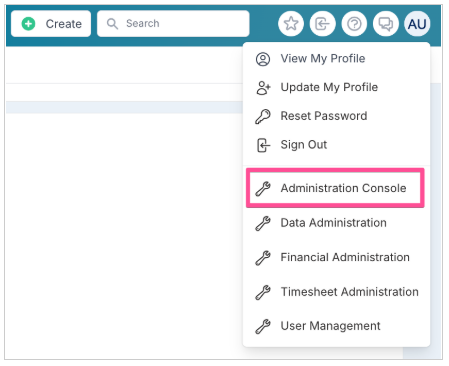The height and width of the screenshot is (366, 449).
Task: Click the sign-out arrow icon in header
Action: [x=322, y=24]
